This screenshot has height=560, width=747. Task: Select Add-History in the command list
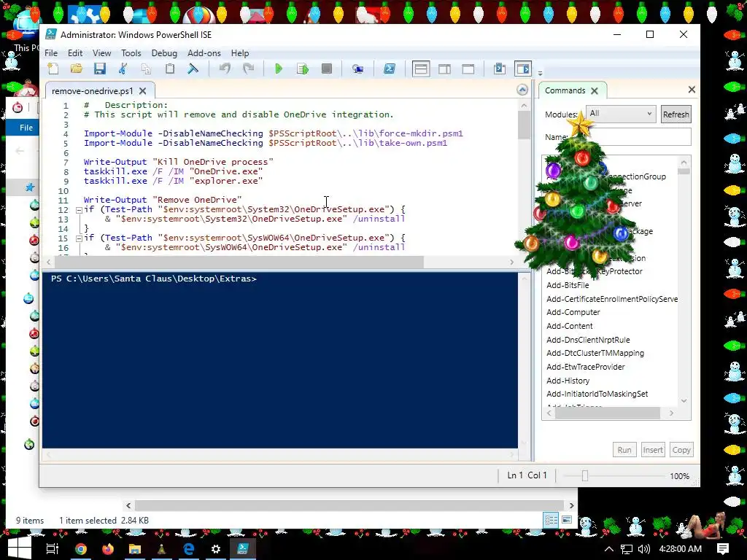coord(568,381)
